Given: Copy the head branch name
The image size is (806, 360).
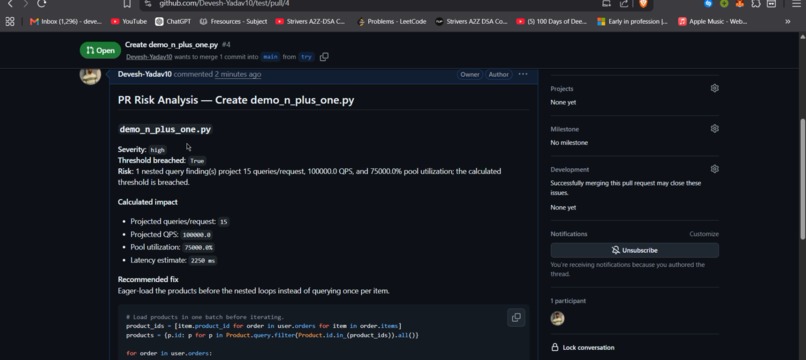Looking at the screenshot, I should 324,57.
